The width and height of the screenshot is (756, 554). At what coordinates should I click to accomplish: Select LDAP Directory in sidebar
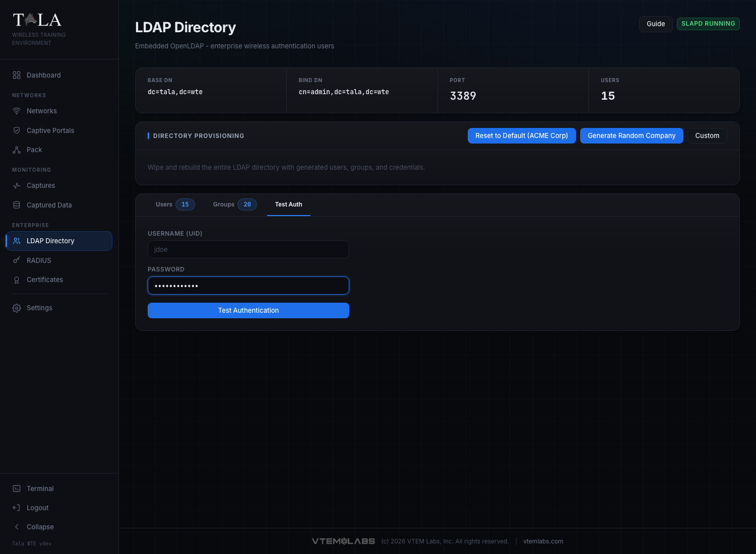click(x=59, y=241)
